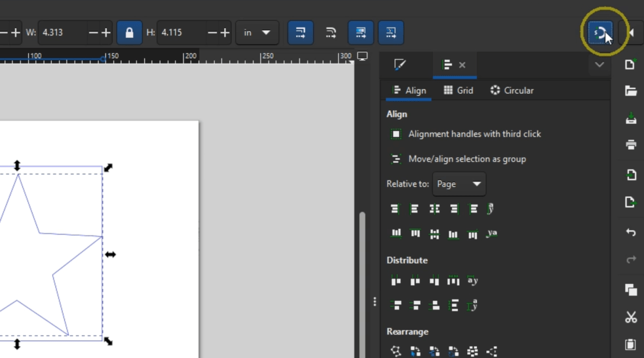Increase height with the H plus button
Screen dimensions: 644x358
click(225, 32)
